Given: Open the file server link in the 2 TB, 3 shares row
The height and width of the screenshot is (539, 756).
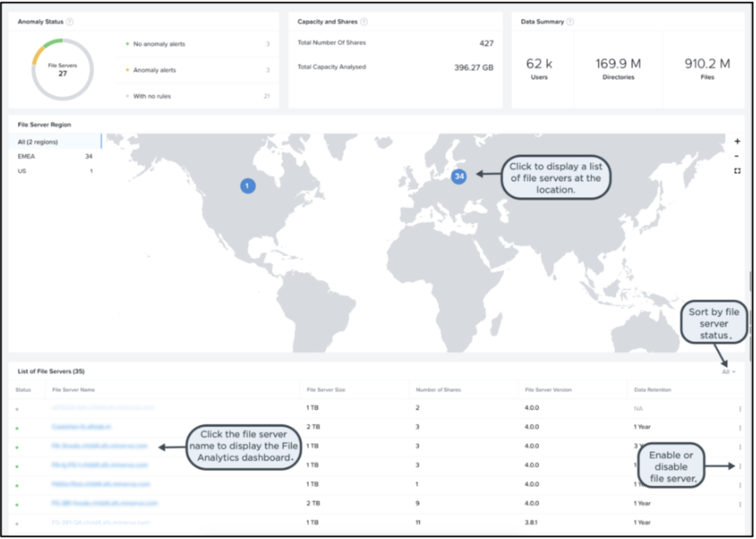Looking at the screenshot, I should [x=81, y=427].
